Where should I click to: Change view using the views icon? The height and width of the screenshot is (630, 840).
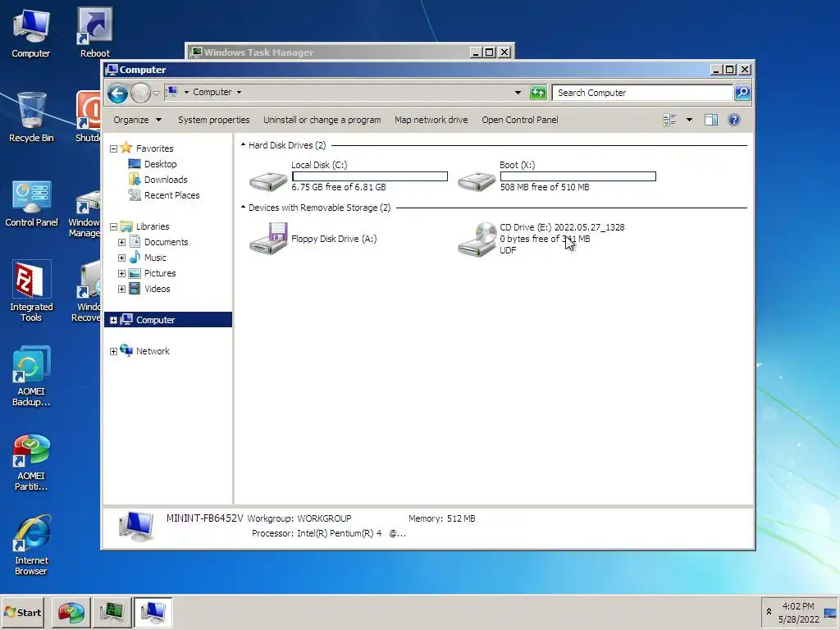(x=669, y=120)
